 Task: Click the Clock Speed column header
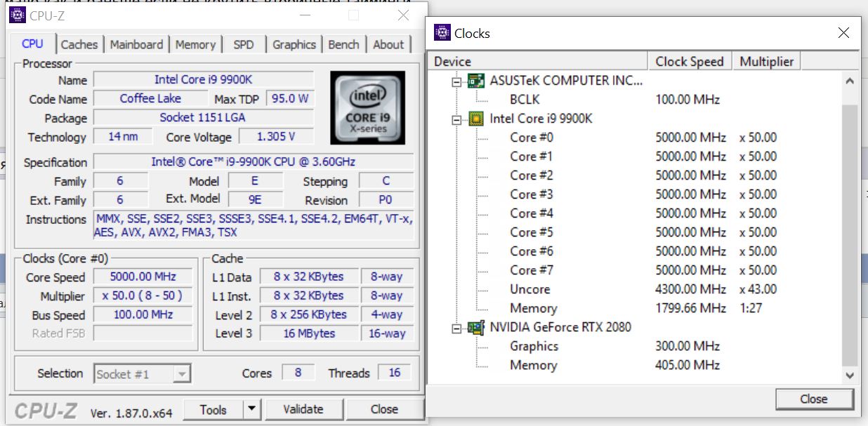(690, 61)
